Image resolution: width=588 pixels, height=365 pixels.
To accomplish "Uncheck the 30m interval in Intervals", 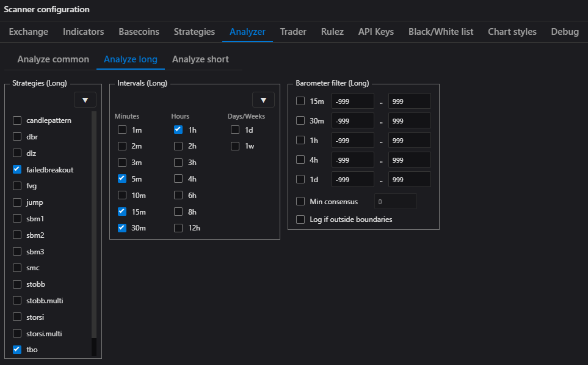I will (x=122, y=228).
